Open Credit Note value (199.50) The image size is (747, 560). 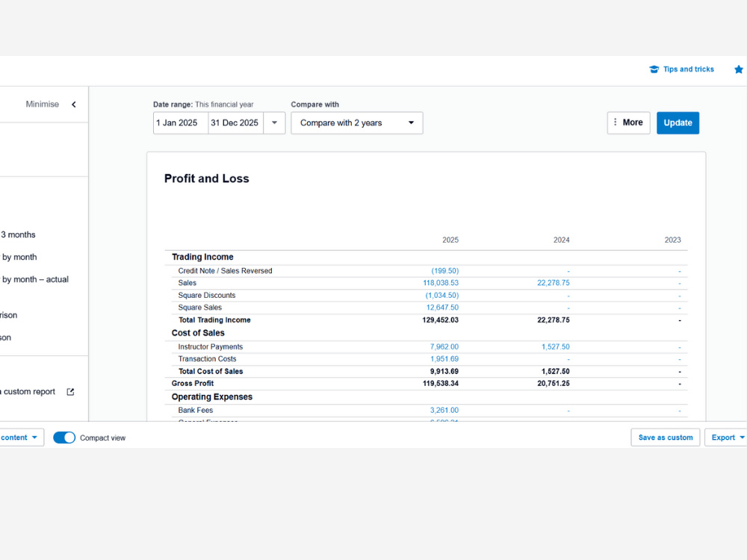(x=445, y=270)
